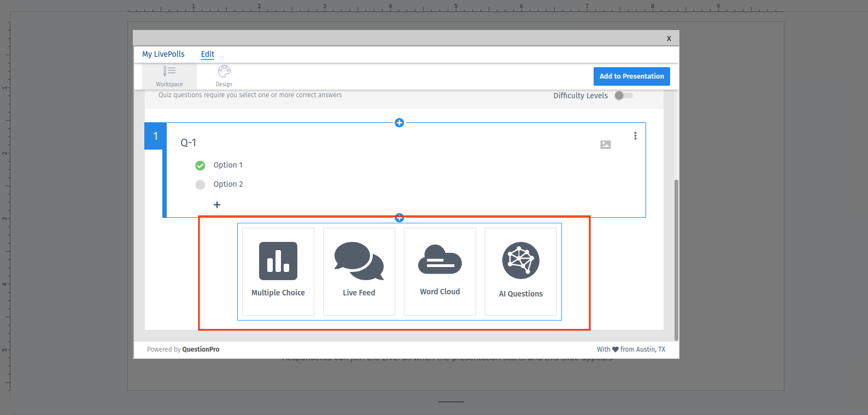Edit the Option 2 text
868x415 pixels.
(228, 184)
